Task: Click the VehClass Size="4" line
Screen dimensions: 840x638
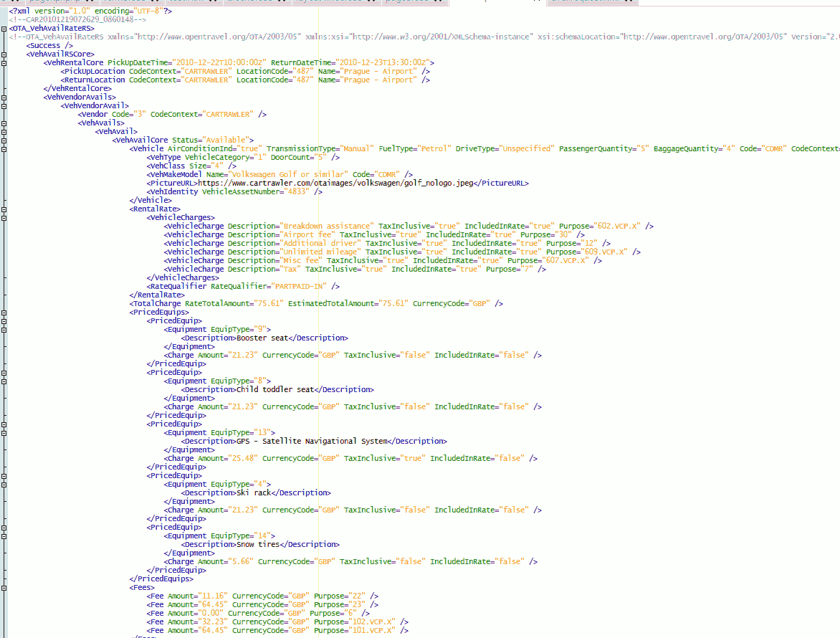Action: tap(191, 166)
